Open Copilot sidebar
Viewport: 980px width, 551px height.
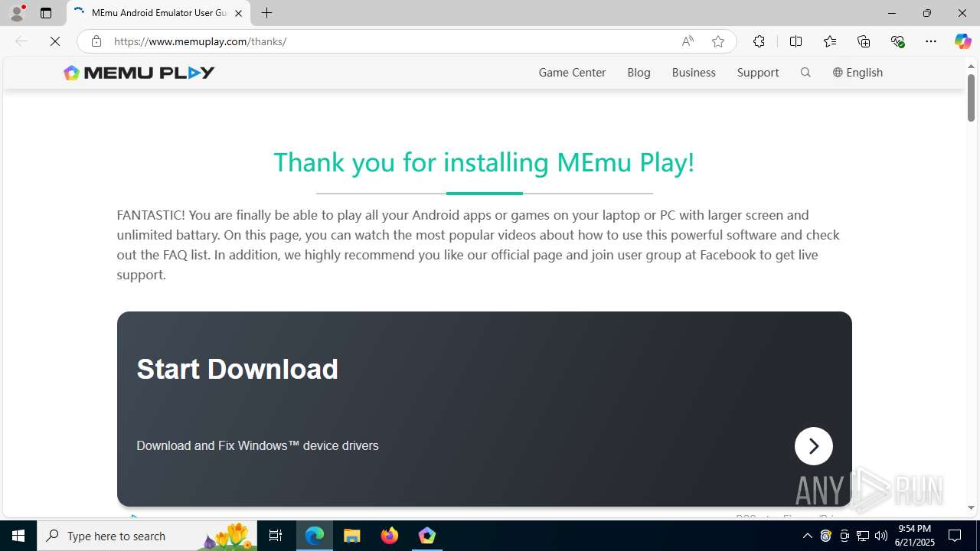pyautogui.click(x=963, y=41)
